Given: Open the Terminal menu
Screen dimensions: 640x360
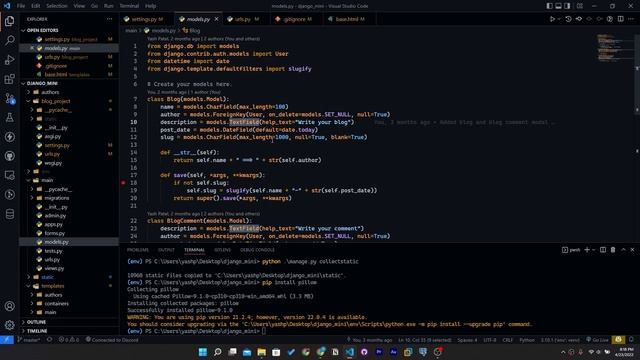Looking at the screenshot, I should pyautogui.click(x=129, y=6).
